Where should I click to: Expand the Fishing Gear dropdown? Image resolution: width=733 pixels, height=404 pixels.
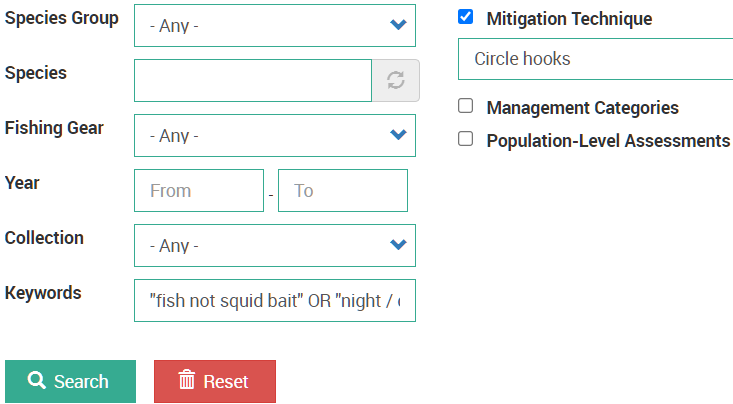275,136
